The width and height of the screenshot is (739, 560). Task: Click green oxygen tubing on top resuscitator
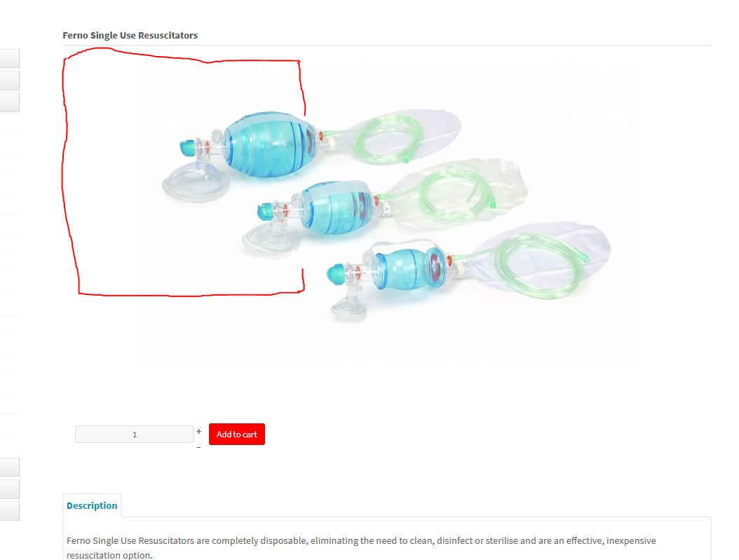(386, 139)
